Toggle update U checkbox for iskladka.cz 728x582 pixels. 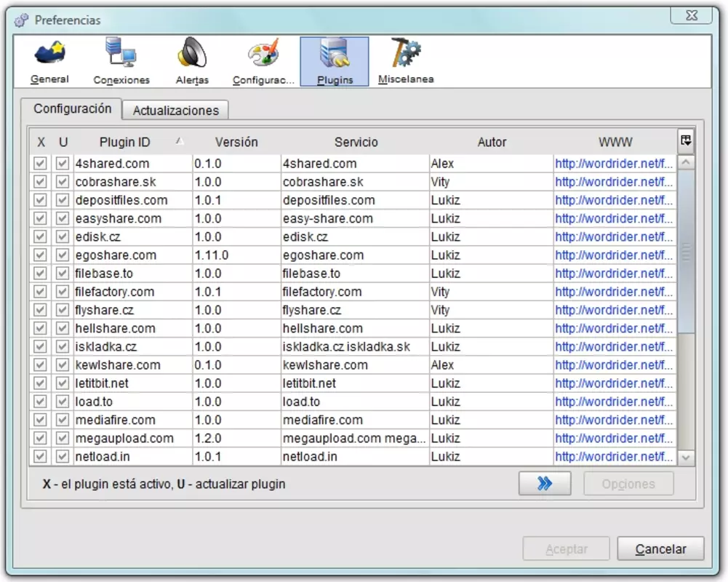coord(63,346)
